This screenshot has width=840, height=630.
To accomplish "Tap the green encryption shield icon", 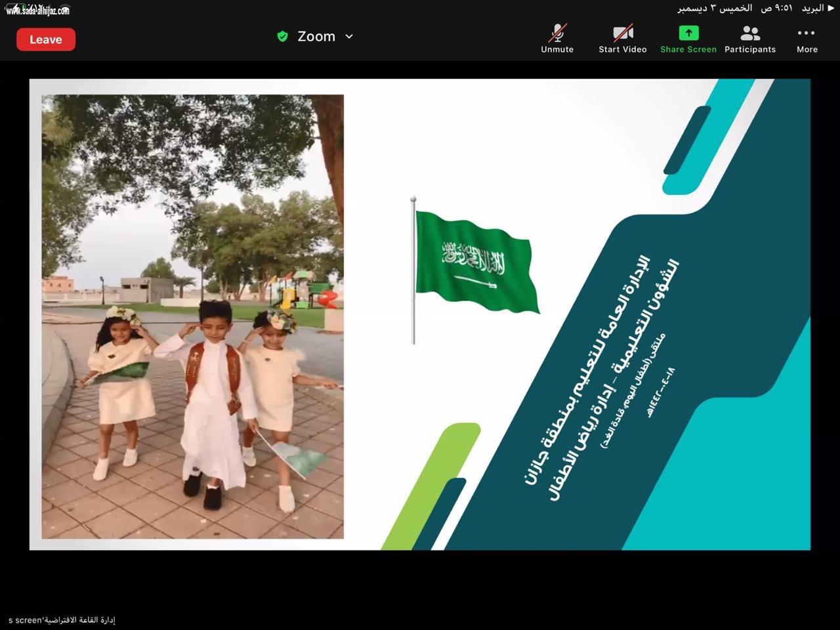I will (x=283, y=37).
